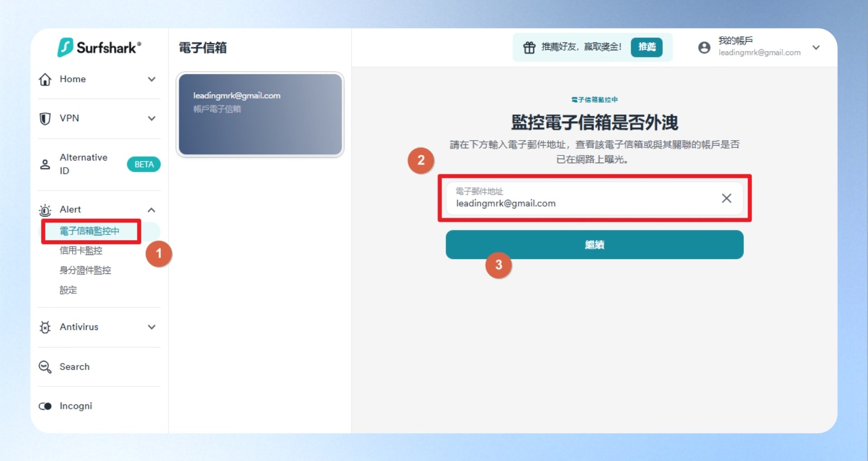Screen dimensions: 868x461
Task: Click the 推薦 referral button
Action: (647, 47)
